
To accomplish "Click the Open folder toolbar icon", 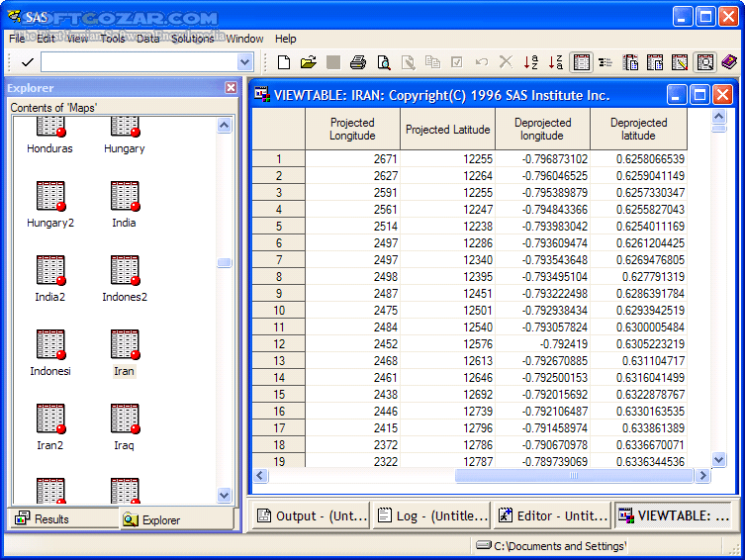I will tap(308, 62).
